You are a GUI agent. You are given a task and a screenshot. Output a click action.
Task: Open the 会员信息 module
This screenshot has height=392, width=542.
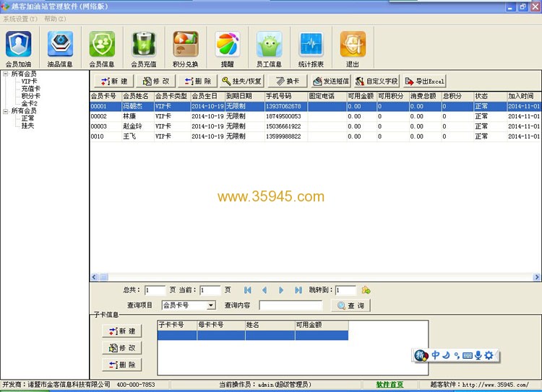coord(102,48)
